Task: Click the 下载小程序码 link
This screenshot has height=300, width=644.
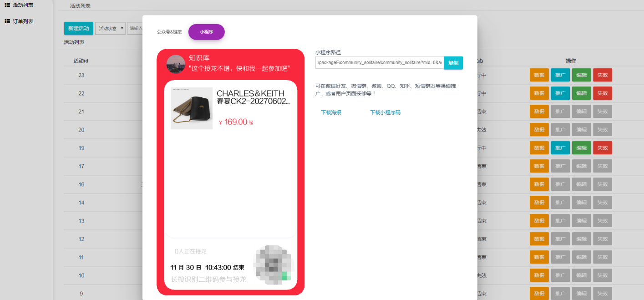Action: pyautogui.click(x=385, y=112)
